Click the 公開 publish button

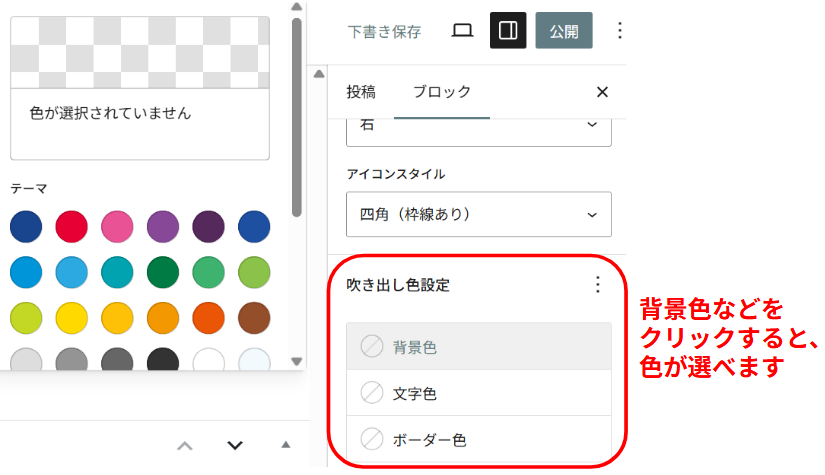point(564,31)
